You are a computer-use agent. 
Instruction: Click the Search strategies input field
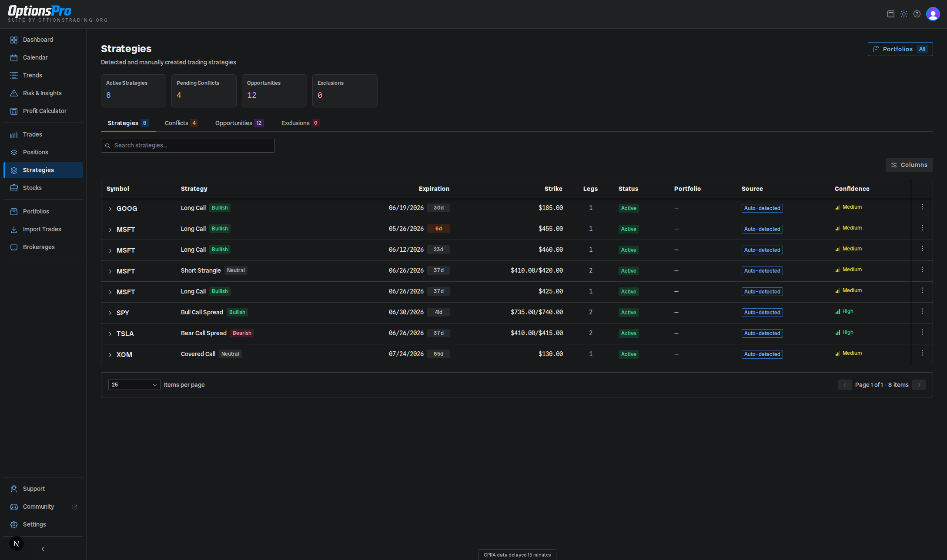tap(188, 146)
